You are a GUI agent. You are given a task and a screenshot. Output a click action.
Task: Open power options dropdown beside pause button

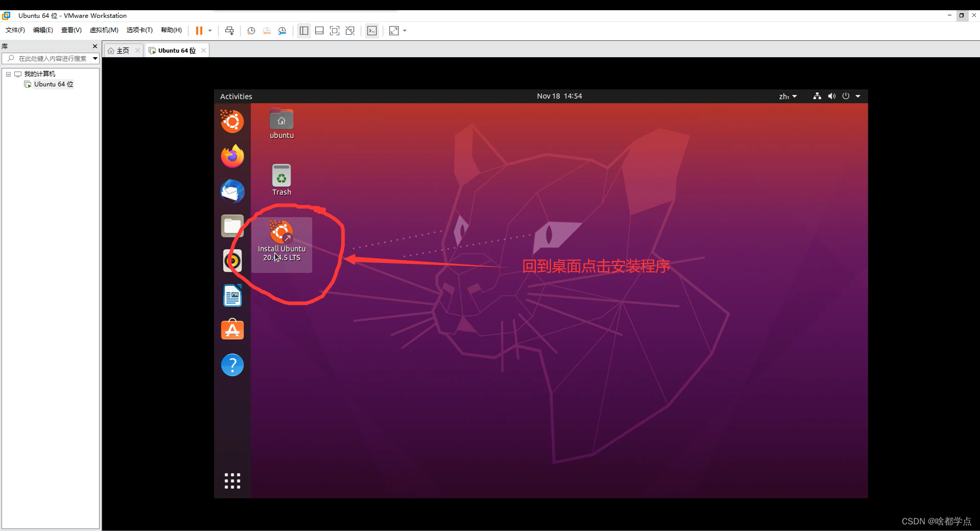(210, 31)
